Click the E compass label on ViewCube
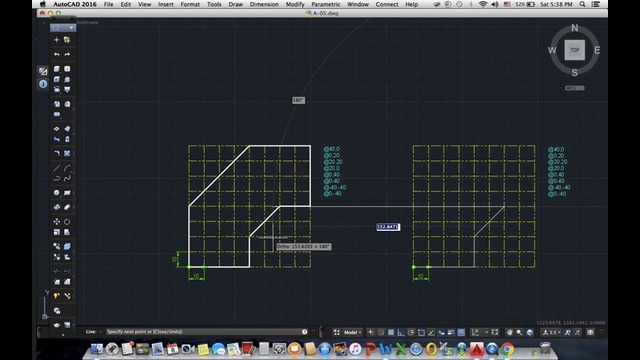 pyautogui.click(x=597, y=50)
